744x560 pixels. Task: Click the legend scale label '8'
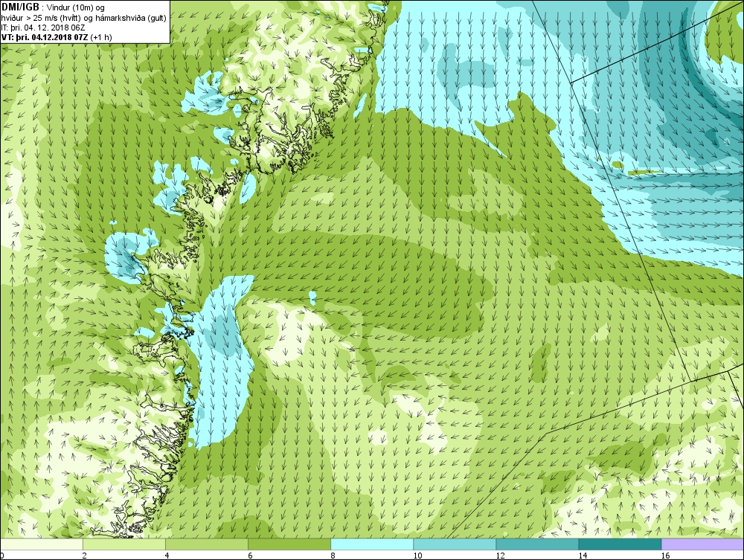332,556
